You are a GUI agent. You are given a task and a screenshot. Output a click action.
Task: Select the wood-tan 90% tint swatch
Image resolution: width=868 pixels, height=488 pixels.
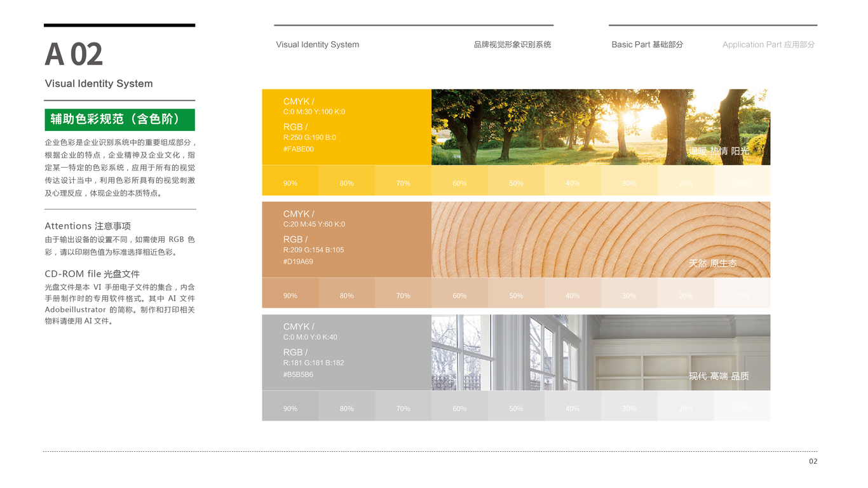290,293
